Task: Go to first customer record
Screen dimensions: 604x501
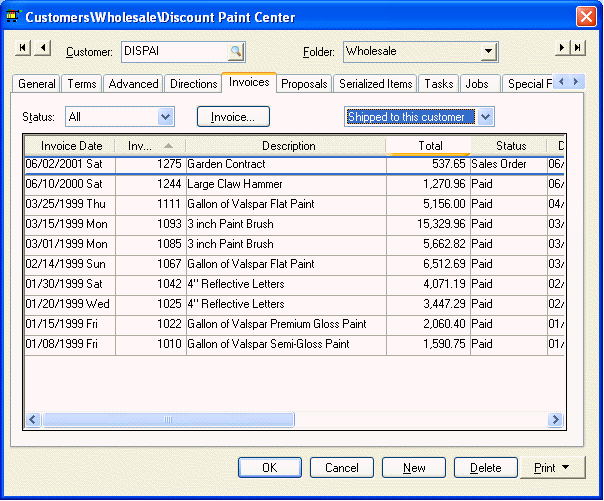Action: 23,48
